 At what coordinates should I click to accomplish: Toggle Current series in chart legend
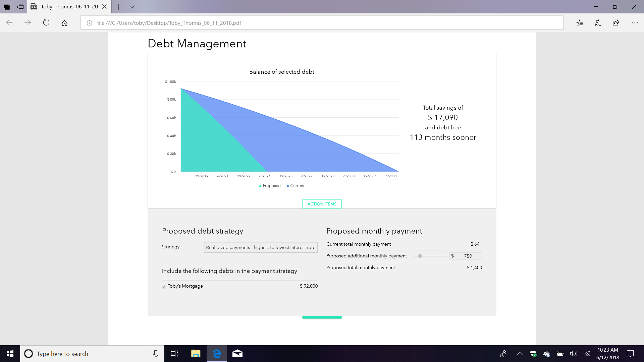(295, 186)
